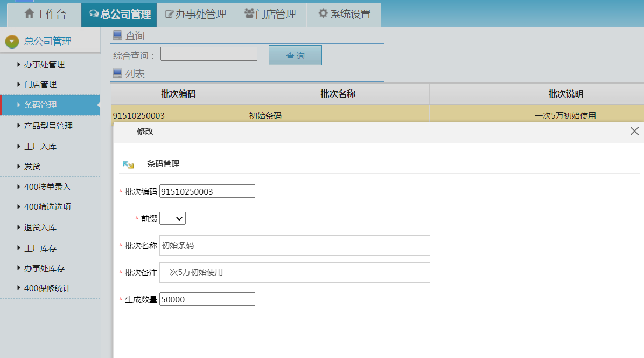
Task: Open the 系统设置 tab
Action: 345,15
